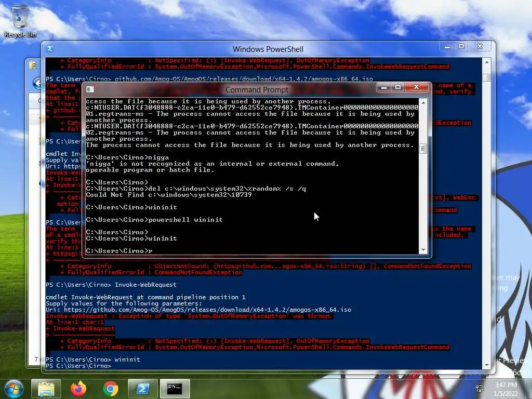Click the del c:\windows\system32\%random% command line
This screenshot has width=532, height=399.
[x=196, y=189]
